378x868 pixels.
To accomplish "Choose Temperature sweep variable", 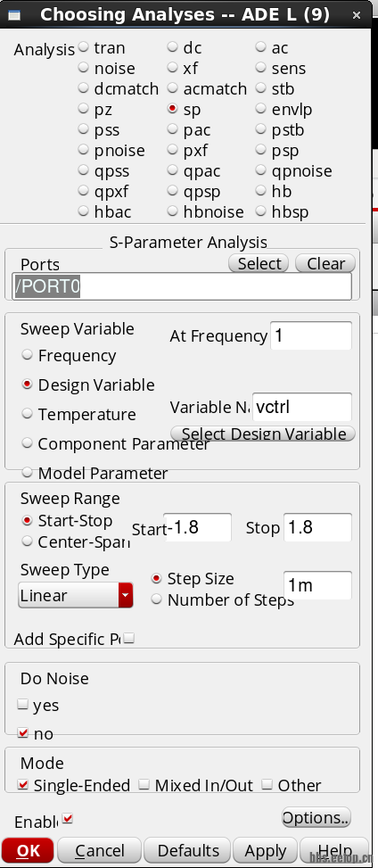I will [x=27, y=414].
